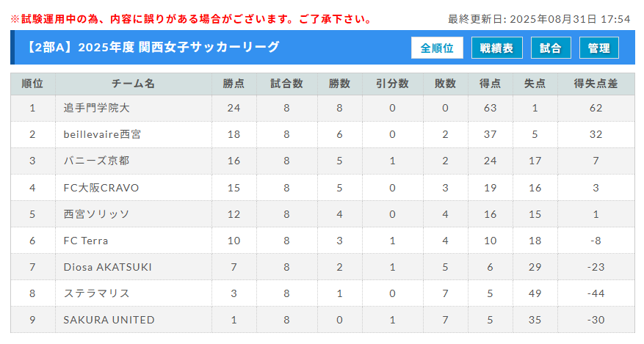Click the 得失点差 column header

pyautogui.click(x=596, y=84)
